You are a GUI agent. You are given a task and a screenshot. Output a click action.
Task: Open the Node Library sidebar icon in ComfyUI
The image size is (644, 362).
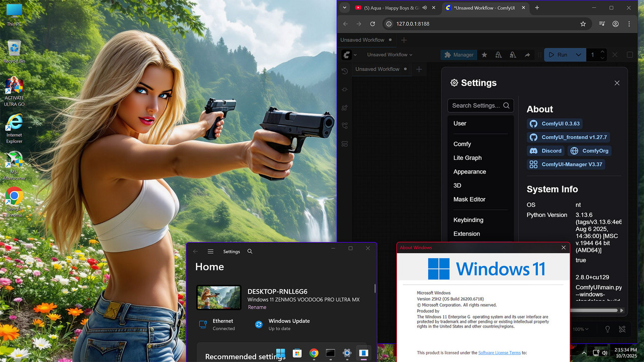[x=345, y=89]
